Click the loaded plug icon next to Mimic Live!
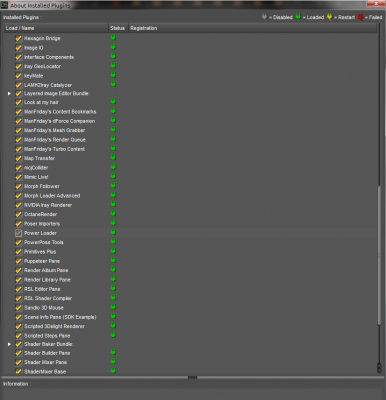Screen dimensions: 386x400 coord(113,177)
